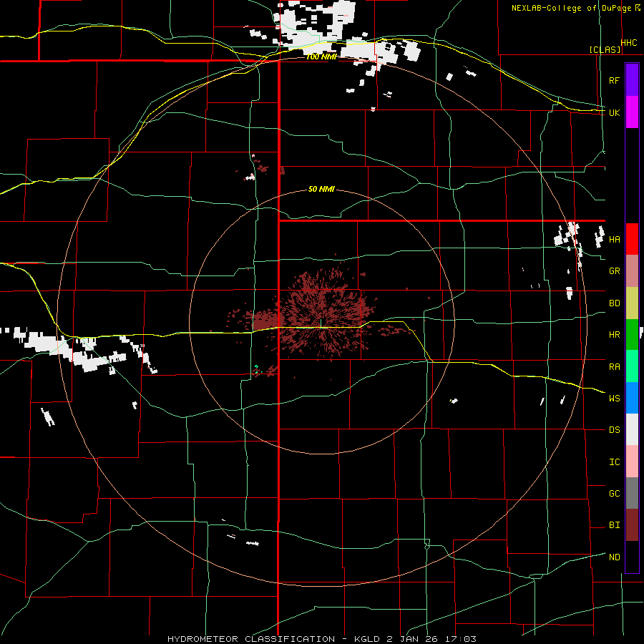Click the HA legend label

(x=614, y=239)
